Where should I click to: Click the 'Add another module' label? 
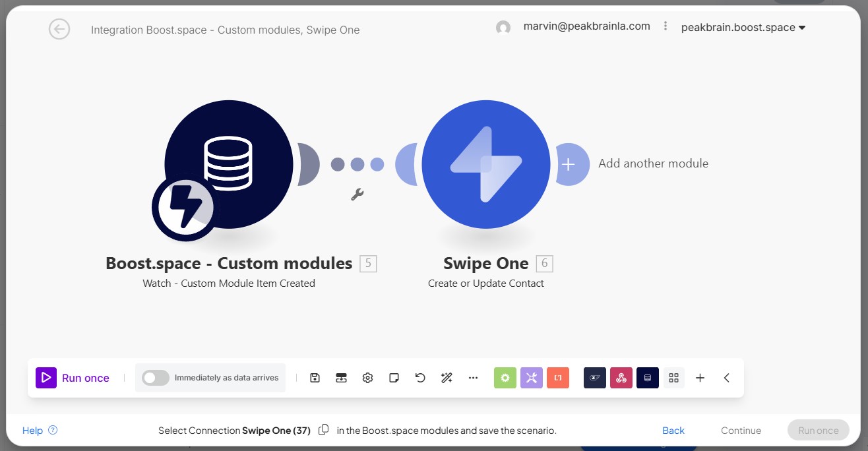(x=653, y=164)
